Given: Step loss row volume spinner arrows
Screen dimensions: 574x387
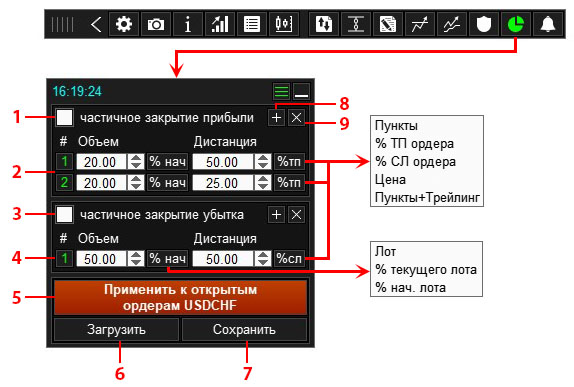Looking at the screenshot, I should tap(136, 258).
